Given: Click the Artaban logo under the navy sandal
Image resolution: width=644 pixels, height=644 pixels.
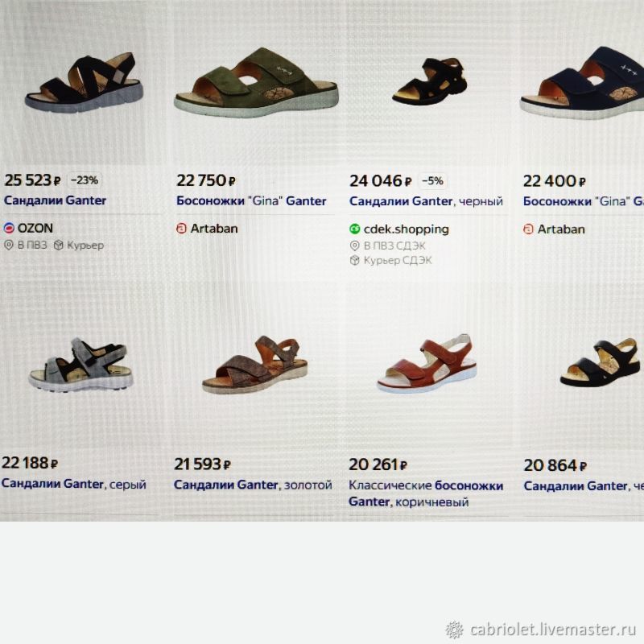Looking at the screenshot, I should pos(528,229).
